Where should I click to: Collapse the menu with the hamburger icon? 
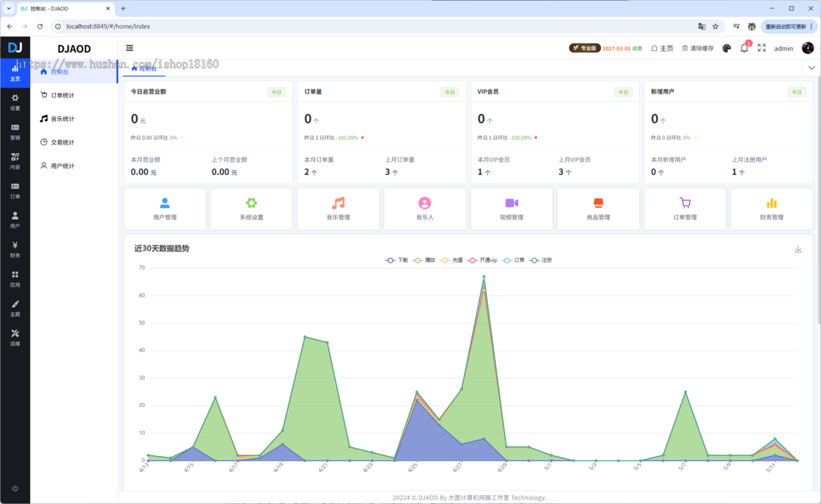[x=129, y=48]
